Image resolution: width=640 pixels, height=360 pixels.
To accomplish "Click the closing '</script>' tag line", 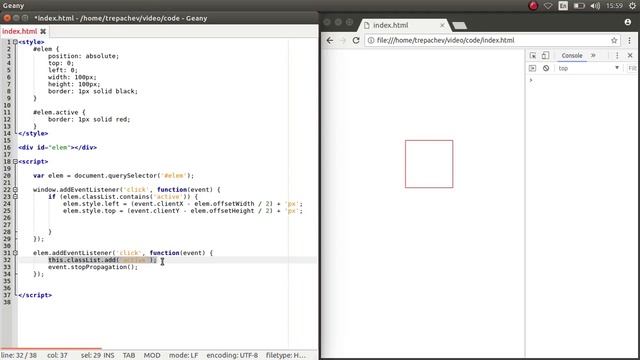I will click(x=35, y=295).
